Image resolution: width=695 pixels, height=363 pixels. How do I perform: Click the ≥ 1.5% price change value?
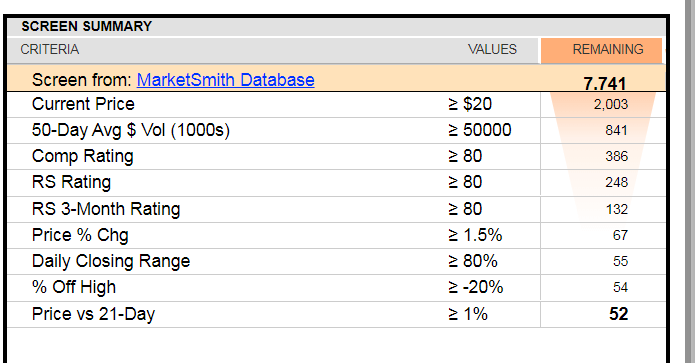(x=475, y=235)
